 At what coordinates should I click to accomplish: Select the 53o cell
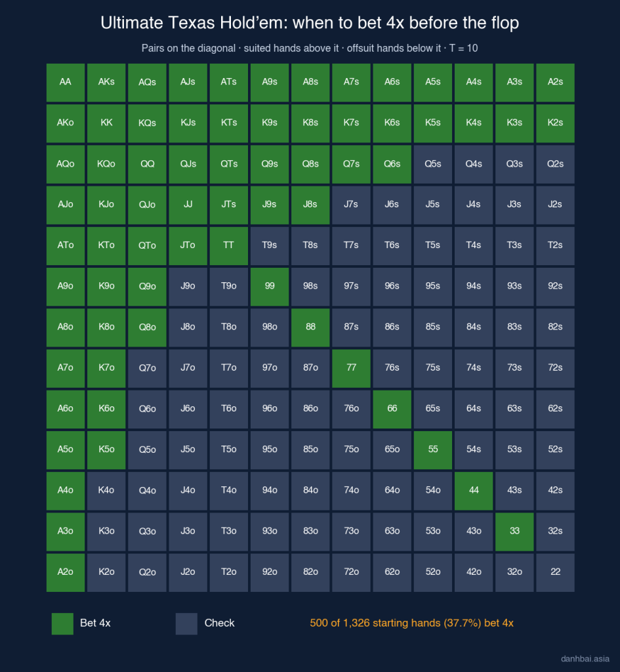[x=433, y=532]
